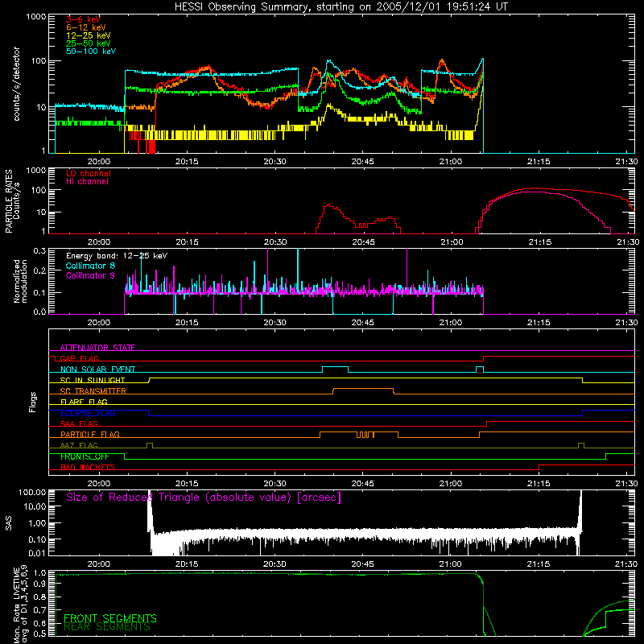Screen dimensions: 644x644
Task: Select the Collimator 8 legend entry
Action: pyautogui.click(x=90, y=266)
